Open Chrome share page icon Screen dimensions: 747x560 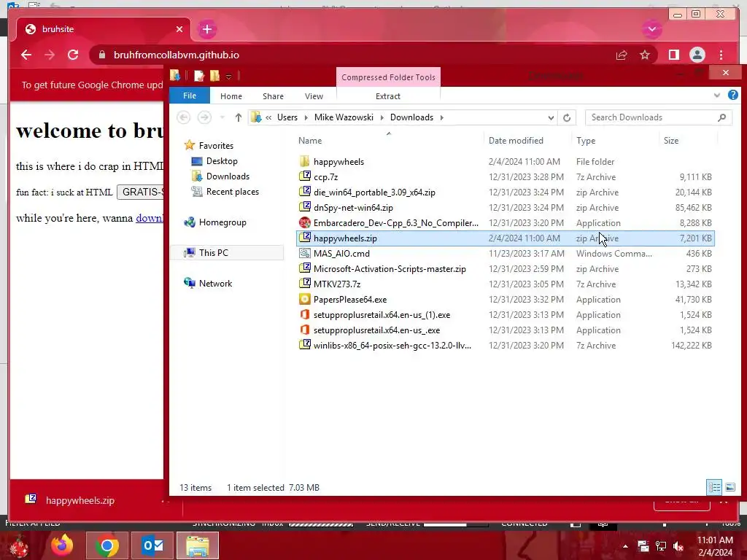pyautogui.click(x=622, y=55)
